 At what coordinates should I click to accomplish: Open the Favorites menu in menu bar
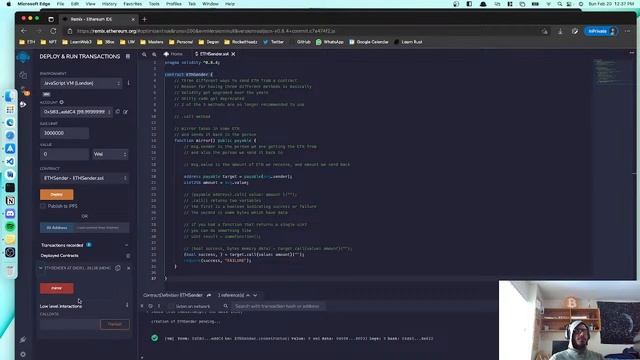(x=133, y=4)
